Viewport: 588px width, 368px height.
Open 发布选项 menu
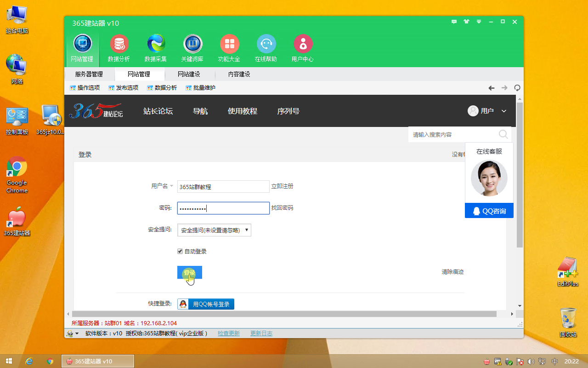pos(124,88)
